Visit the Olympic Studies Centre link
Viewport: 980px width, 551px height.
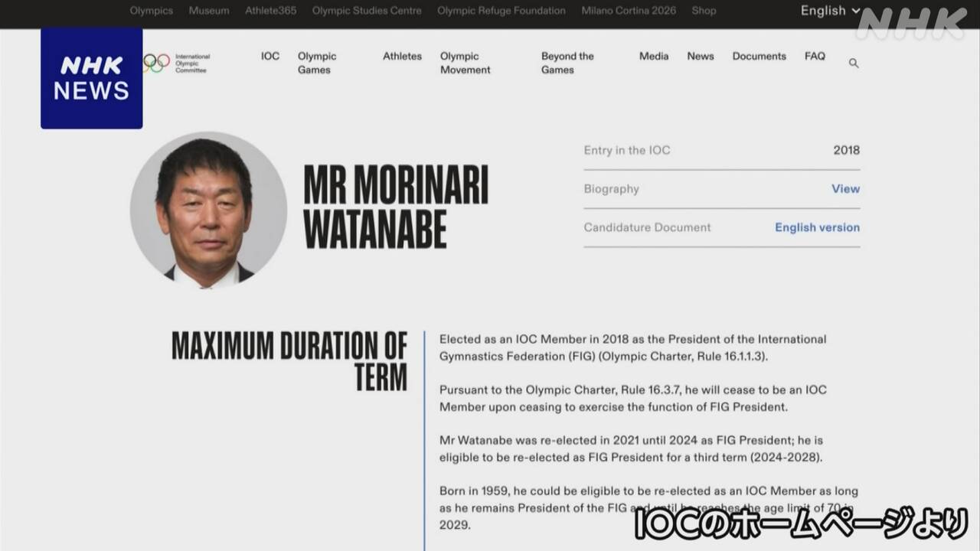click(x=367, y=11)
